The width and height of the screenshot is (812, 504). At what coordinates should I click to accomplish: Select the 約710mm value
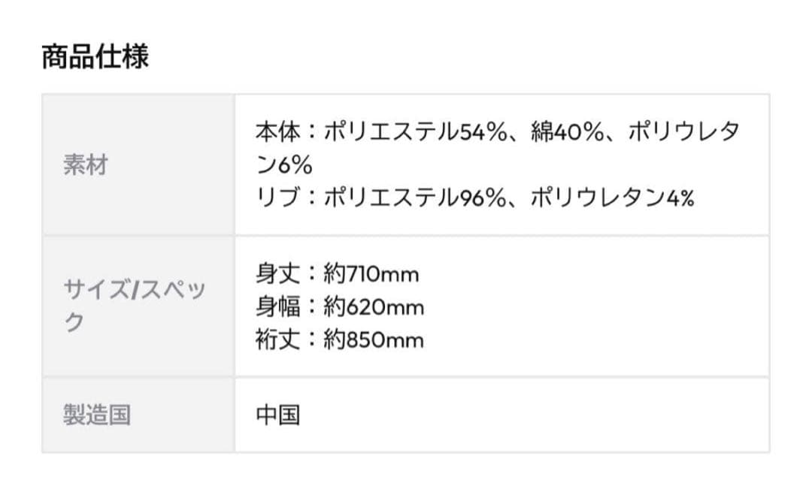click(x=371, y=274)
